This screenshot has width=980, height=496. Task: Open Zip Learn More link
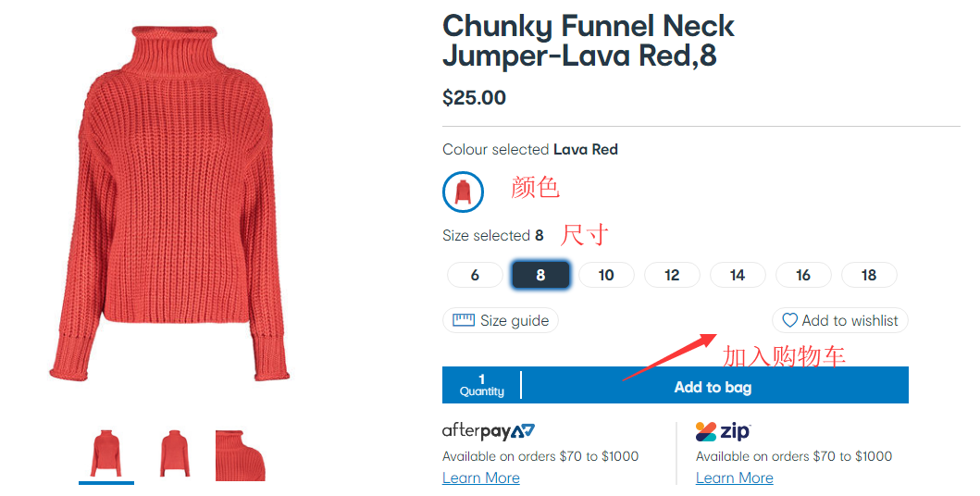tap(735, 477)
